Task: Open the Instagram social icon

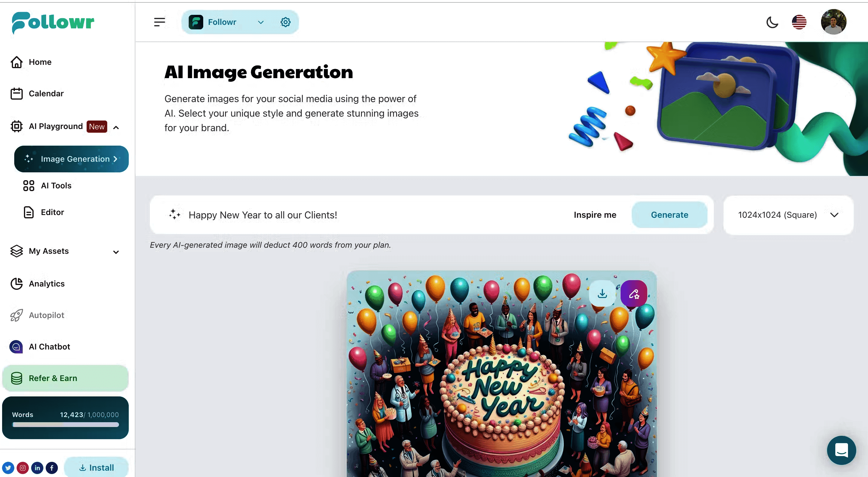Action: pos(23,468)
